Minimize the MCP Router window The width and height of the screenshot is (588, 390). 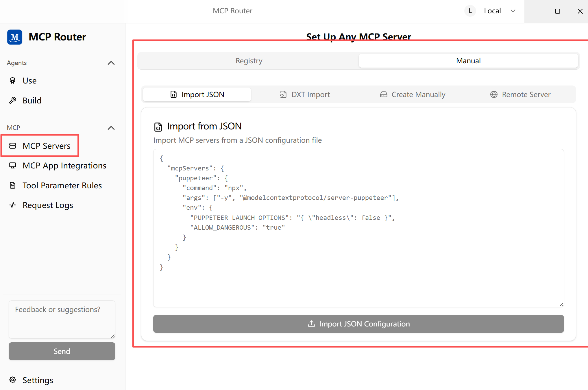coord(535,11)
